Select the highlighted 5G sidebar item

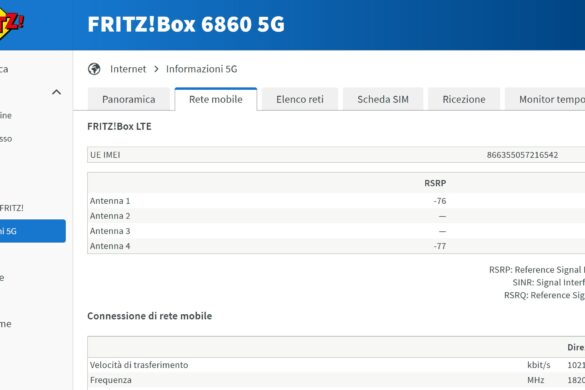(33, 231)
